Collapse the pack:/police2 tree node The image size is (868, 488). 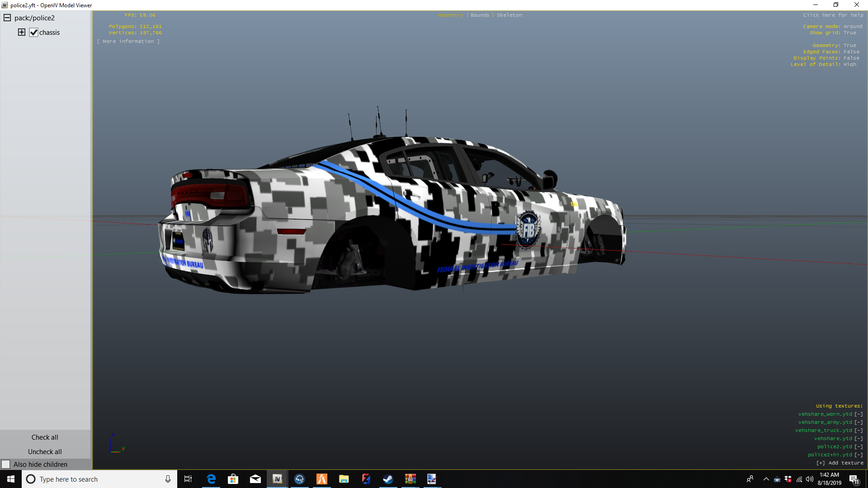pos(7,18)
